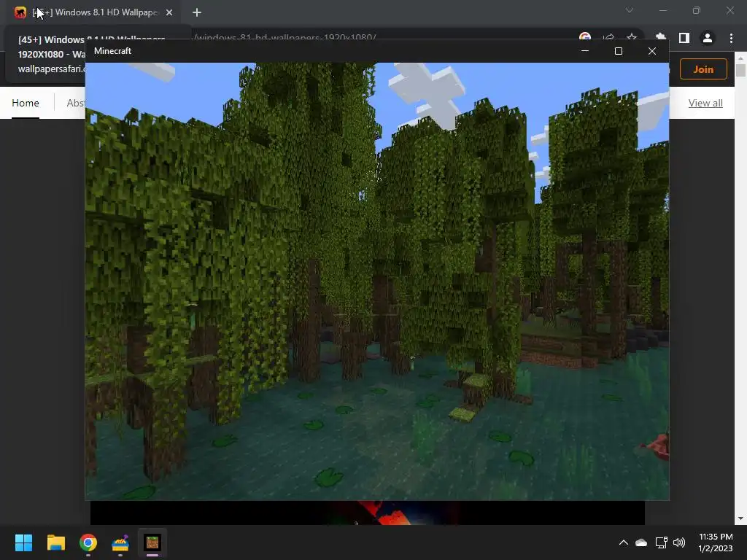This screenshot has height=560, width=747.
Task: Bookmark this page with the star icon
Action: [x=631, y=36]
